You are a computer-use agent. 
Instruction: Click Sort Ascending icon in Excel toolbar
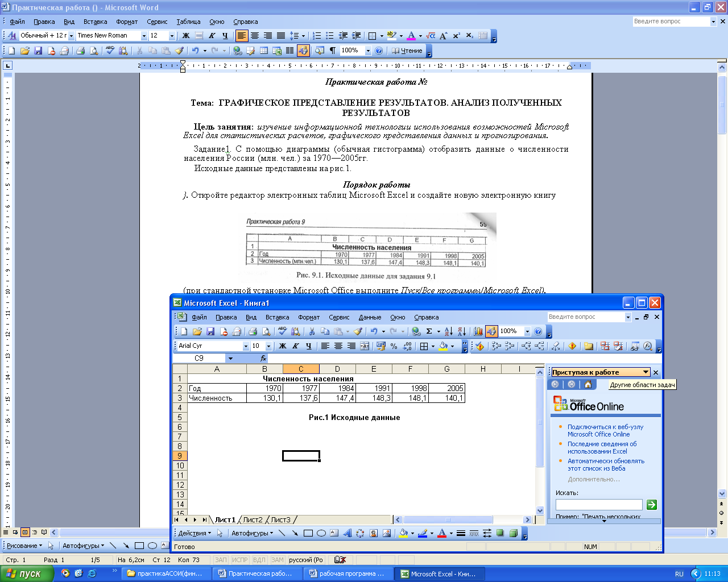point(449,331)
